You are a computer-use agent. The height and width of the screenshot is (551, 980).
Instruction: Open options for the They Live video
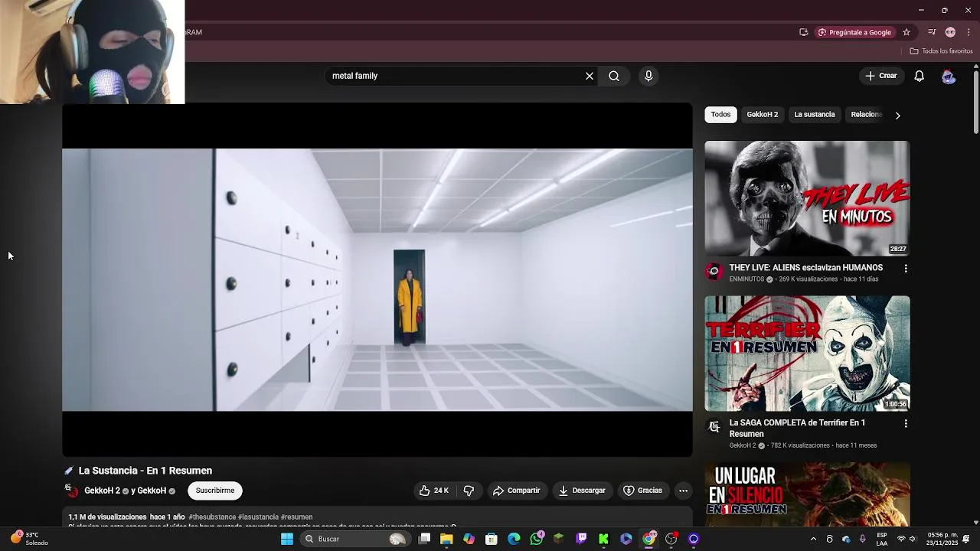pyautogui.click(x=906, y=269)
